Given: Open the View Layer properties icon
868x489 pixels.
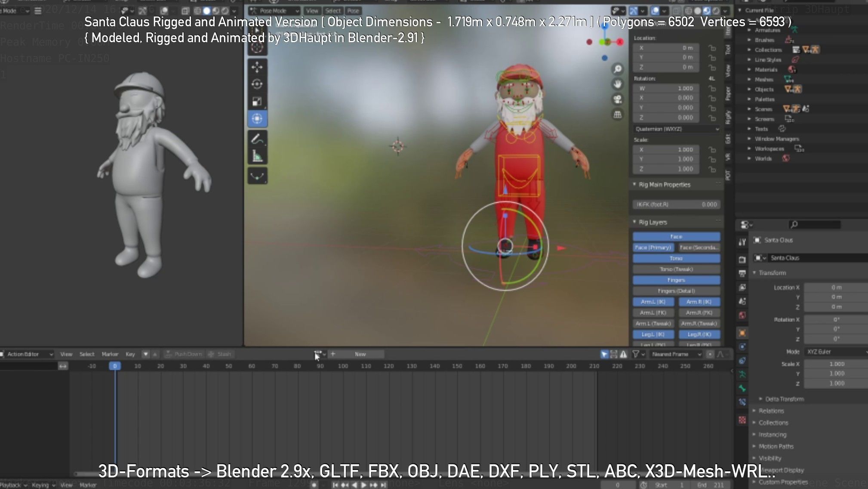Looking at the screenshot, I should point(742,287).
